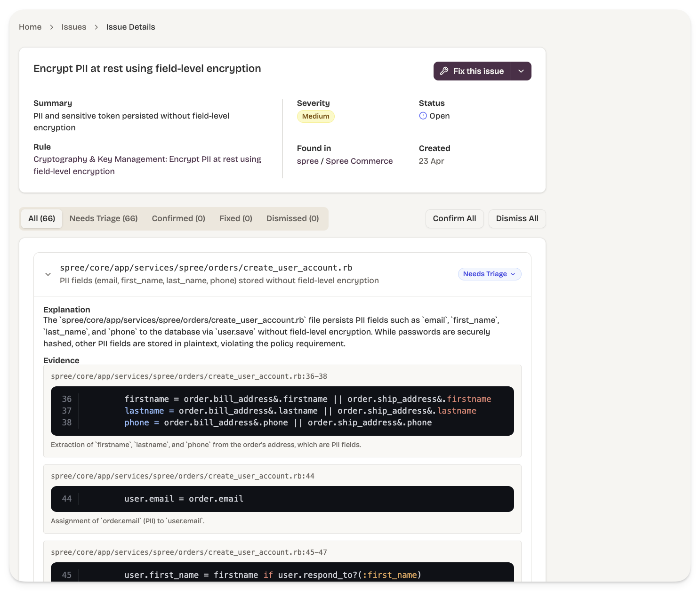Click code line 36 firstname assignment
700x591 pixels.
coord(308,399)
